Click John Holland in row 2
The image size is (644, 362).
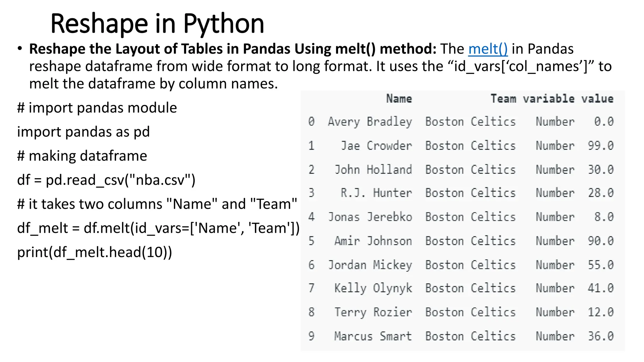(x=373, y=170)
